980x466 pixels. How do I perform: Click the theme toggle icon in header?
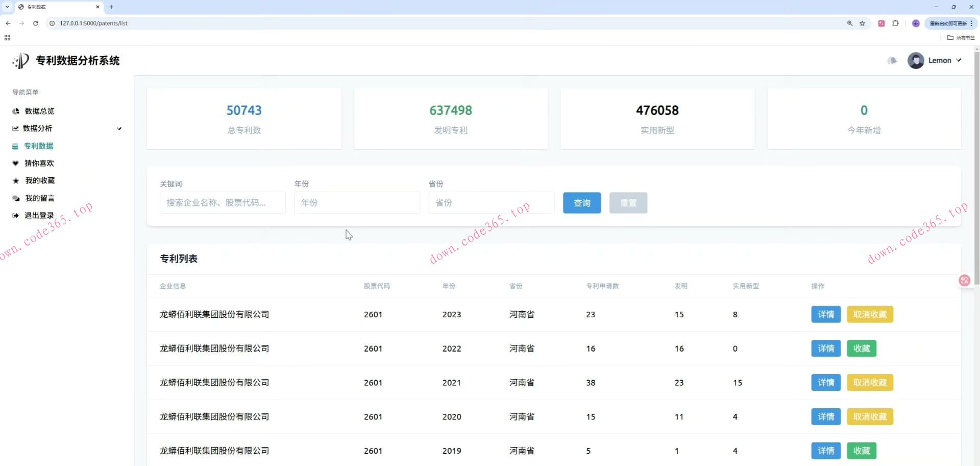point(892,60)
